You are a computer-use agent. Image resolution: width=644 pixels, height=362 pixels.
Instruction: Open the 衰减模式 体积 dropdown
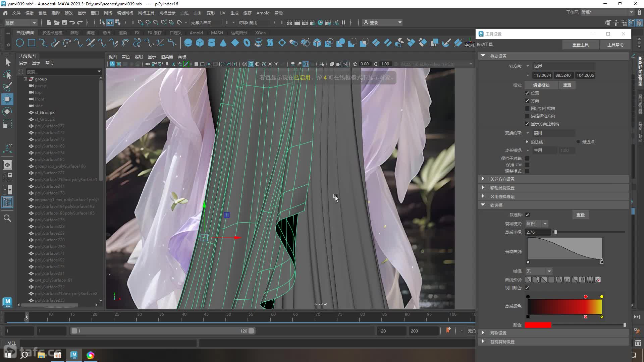click(x=537, y=224)
